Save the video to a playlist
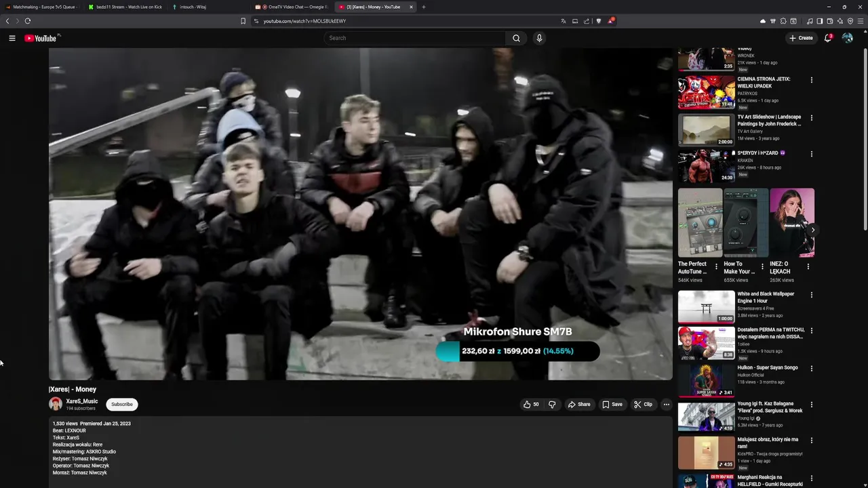 [612, 405]
